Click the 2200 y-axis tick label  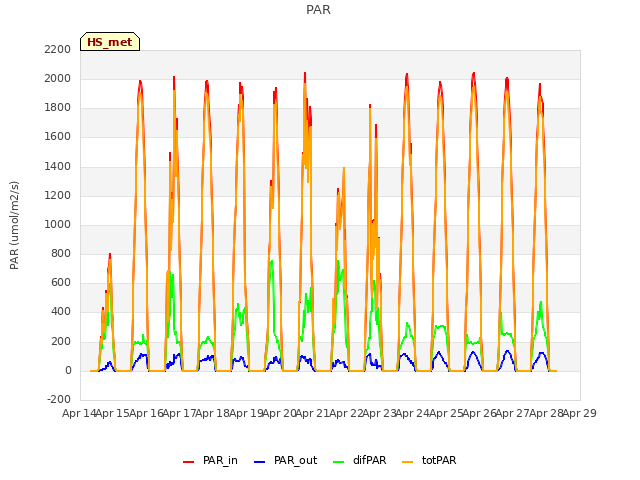[x=58, y=49]
